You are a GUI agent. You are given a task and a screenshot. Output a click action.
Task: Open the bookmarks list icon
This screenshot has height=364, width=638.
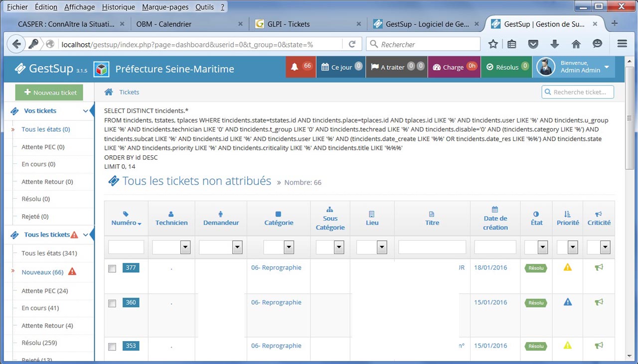512,44
